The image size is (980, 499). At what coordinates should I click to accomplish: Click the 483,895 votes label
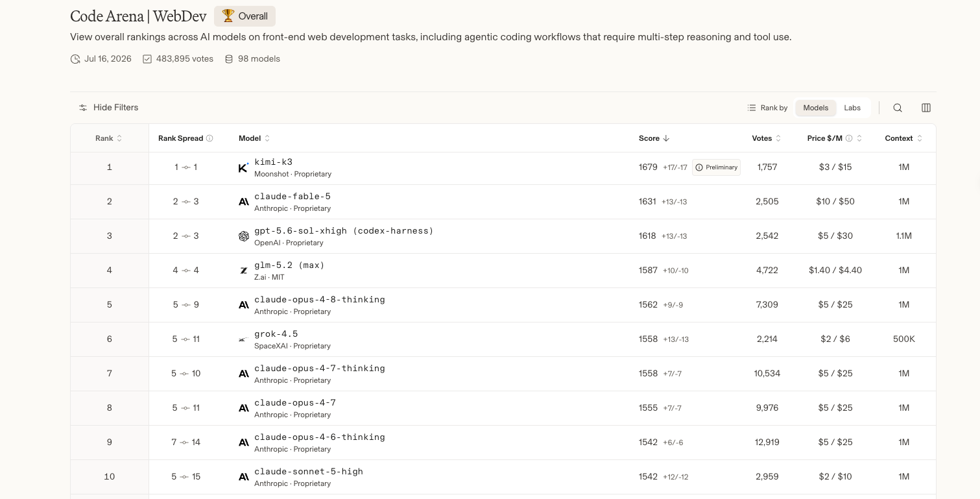tap(185, 59)
